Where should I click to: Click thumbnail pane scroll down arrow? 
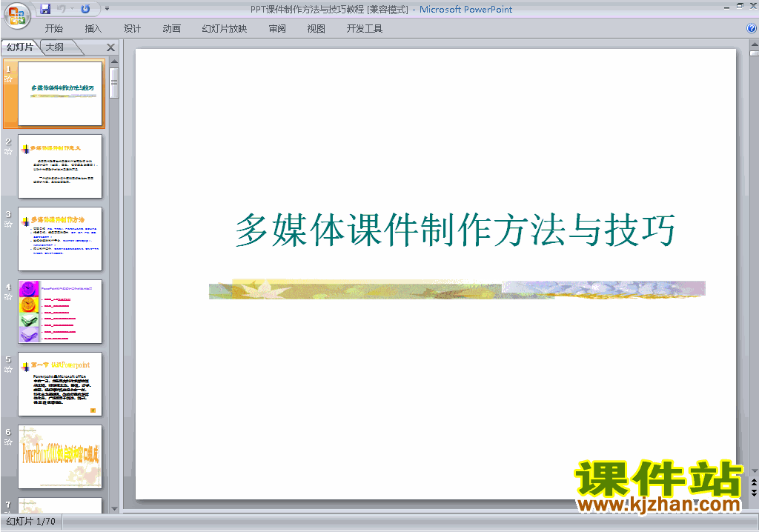(x=114, y=508)
